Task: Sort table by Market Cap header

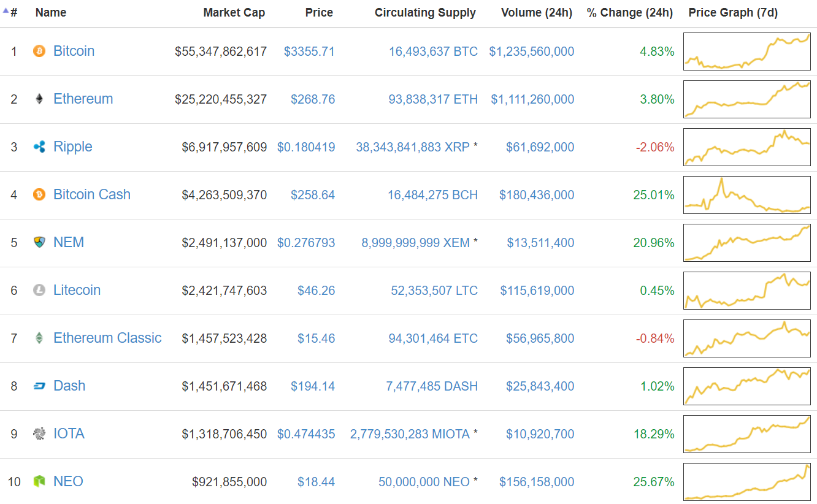Action: point(234,13)
